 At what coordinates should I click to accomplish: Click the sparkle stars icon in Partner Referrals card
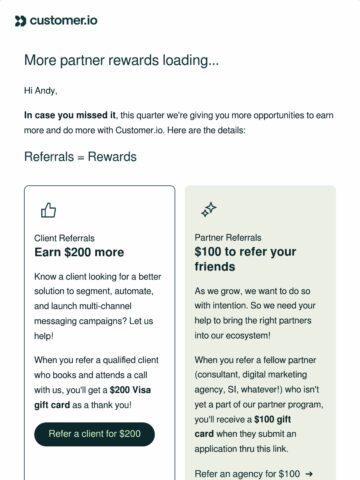(209, 210)
